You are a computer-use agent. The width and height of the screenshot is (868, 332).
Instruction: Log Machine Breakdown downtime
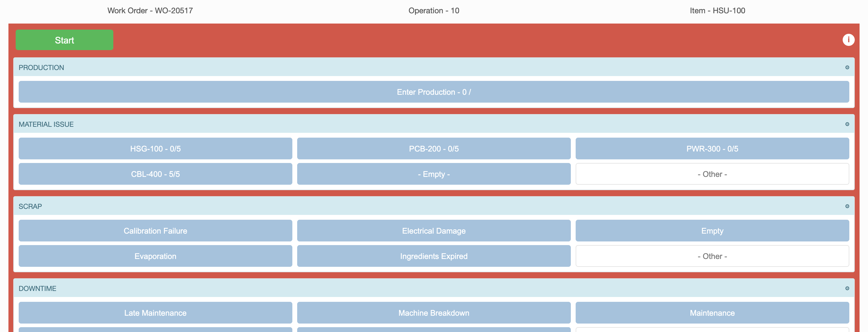point(434,313)
